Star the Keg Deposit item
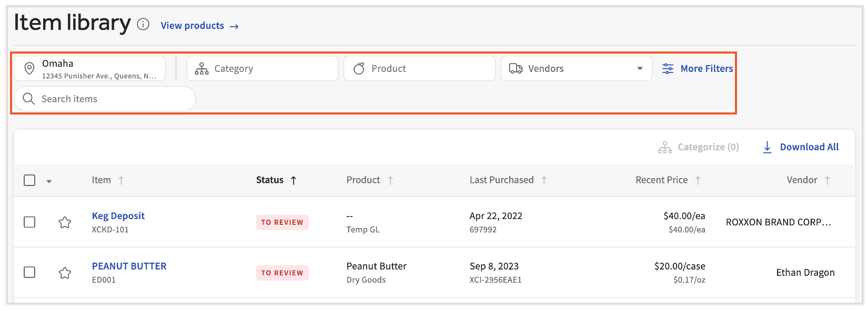This screenshot has height=311, width=868. tap(65, 222)
